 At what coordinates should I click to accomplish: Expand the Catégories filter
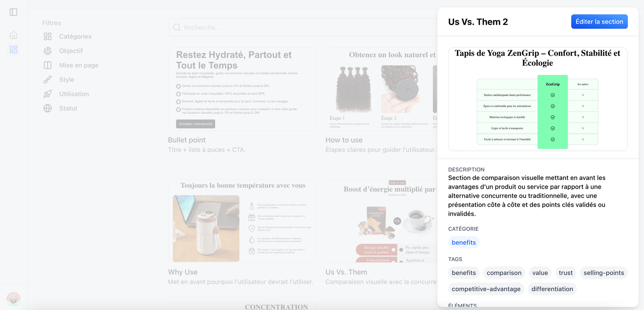point(75,36)
